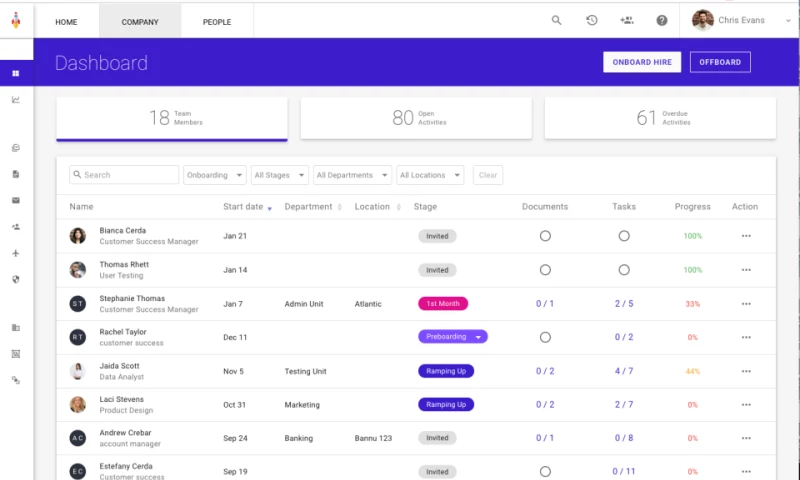Viewport: 800px width, 480px height.
Task: Focus the Search input field
Action: click(x=124, y=175)
